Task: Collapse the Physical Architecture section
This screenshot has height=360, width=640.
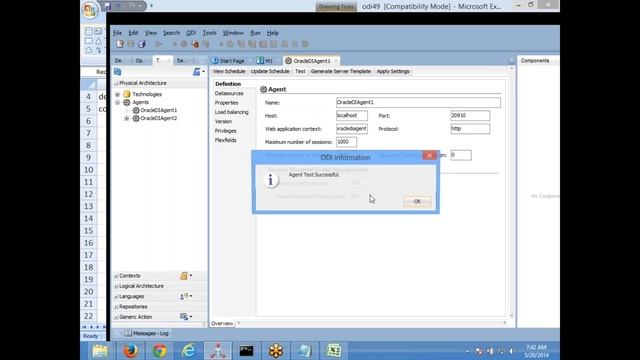Action: coord(116,83)
